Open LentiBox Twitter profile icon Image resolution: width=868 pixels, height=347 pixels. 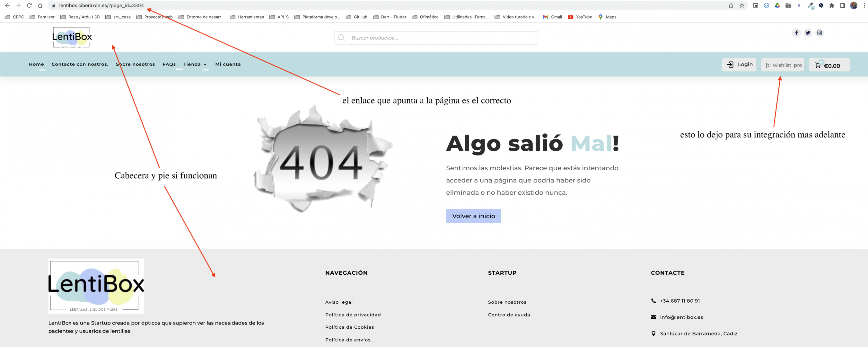[808, 33]
